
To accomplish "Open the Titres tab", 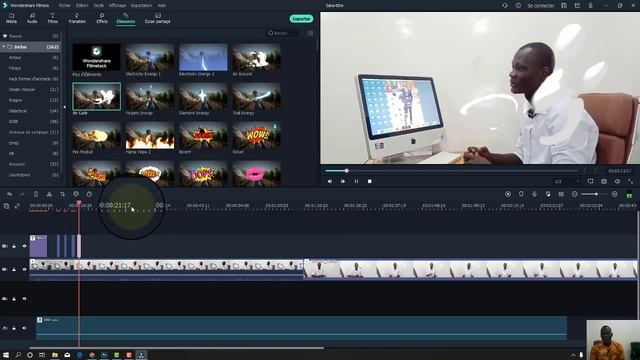I will tap(53, 18).
